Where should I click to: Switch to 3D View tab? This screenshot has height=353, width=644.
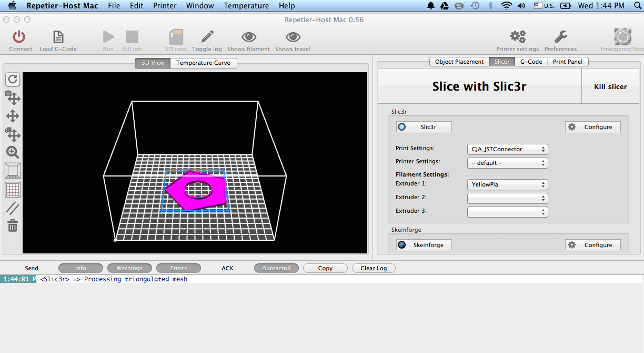coord(153,63)
